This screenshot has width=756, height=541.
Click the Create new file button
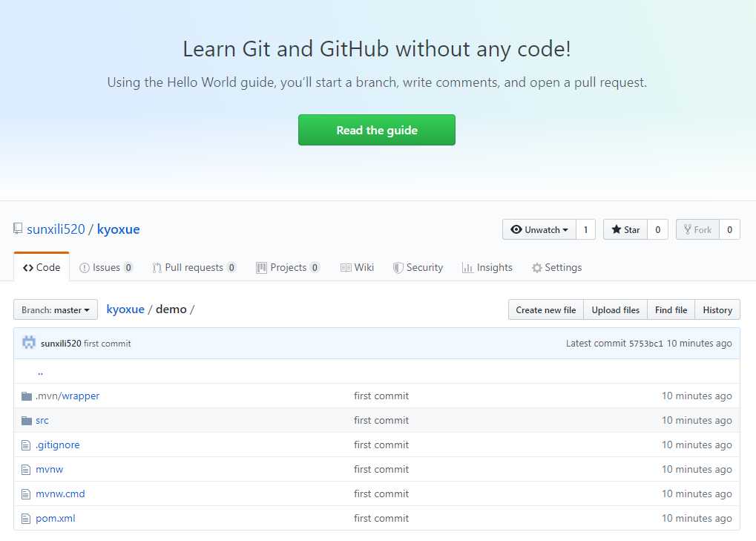click(x=545, y=309)
